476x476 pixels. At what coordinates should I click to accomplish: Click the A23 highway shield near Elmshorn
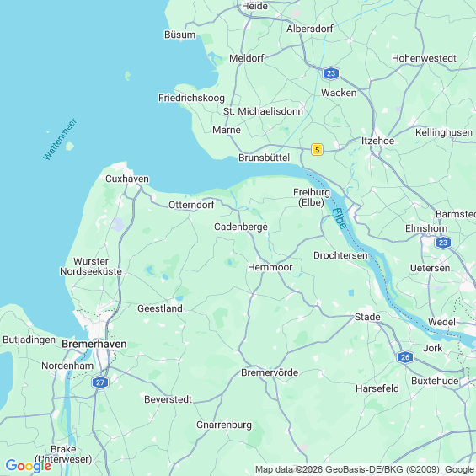pos(443,243)
